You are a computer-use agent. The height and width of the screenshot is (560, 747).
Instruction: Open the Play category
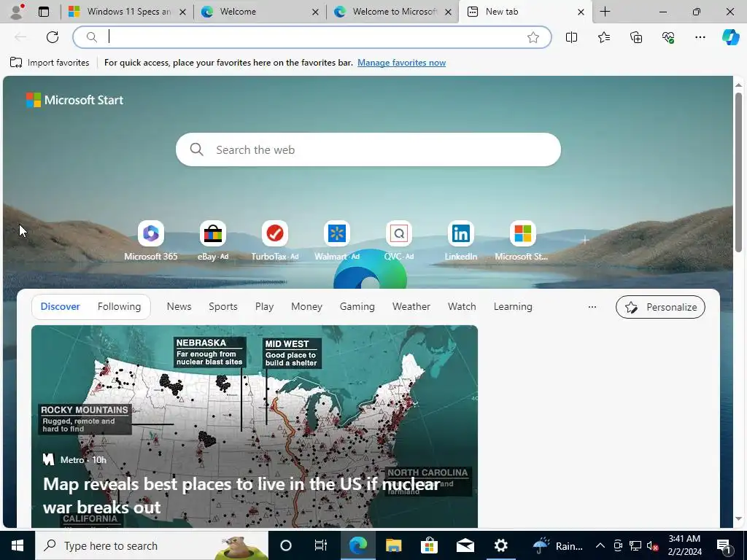coord(264,307)
